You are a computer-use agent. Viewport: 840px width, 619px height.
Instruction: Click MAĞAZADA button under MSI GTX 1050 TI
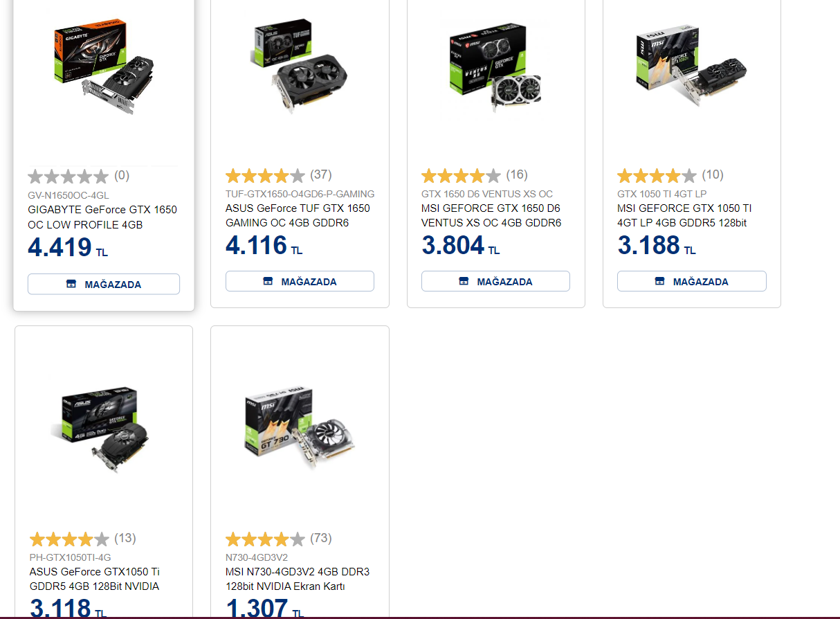click(692, 281)
